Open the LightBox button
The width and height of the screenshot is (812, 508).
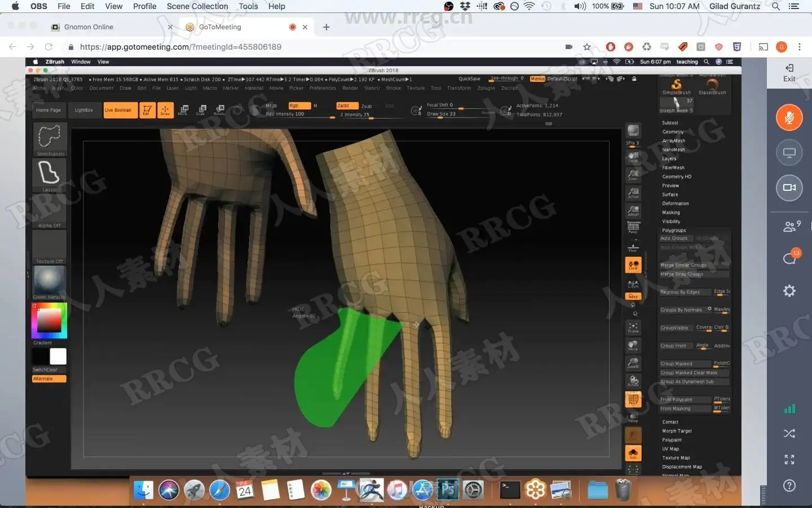click(x=83, y=110)
